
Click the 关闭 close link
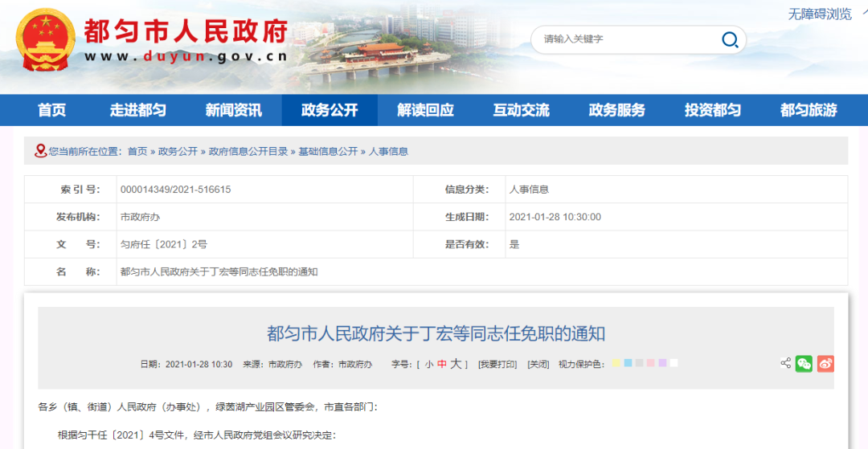tap(538, 365)
